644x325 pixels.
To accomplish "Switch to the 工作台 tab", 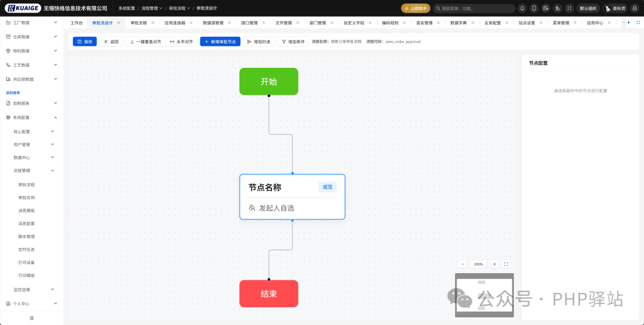I will [x=76, y=23].
